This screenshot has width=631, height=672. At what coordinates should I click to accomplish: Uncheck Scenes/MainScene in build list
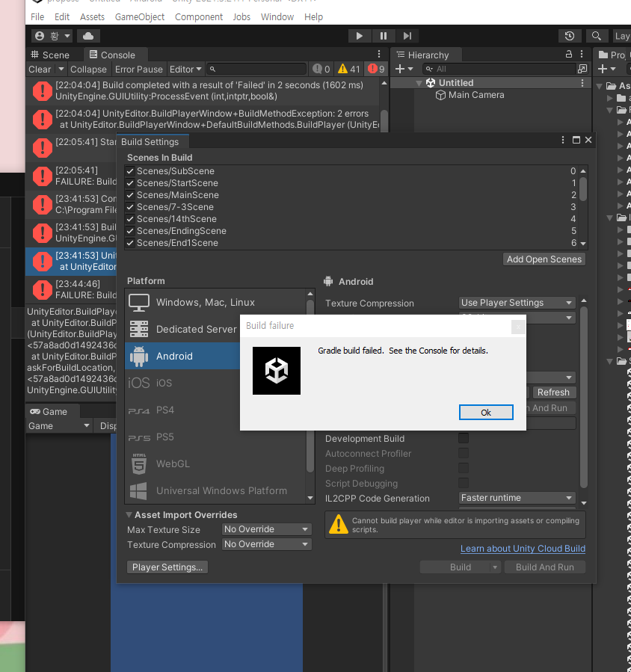tap(130, 194)
